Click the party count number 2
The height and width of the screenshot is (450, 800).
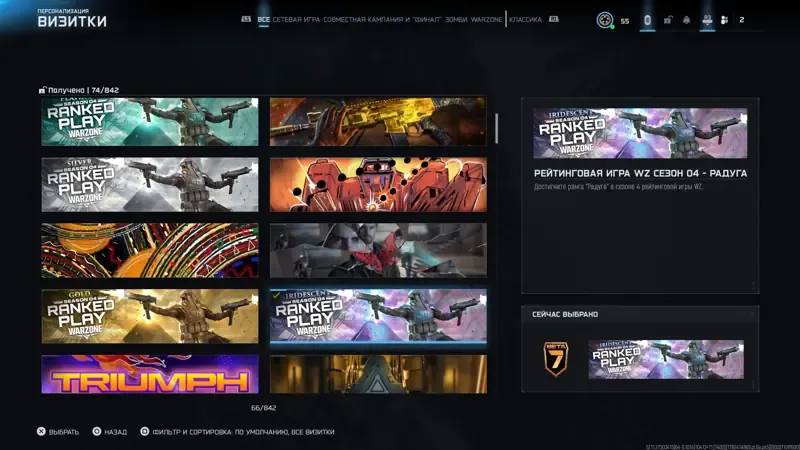742,20
